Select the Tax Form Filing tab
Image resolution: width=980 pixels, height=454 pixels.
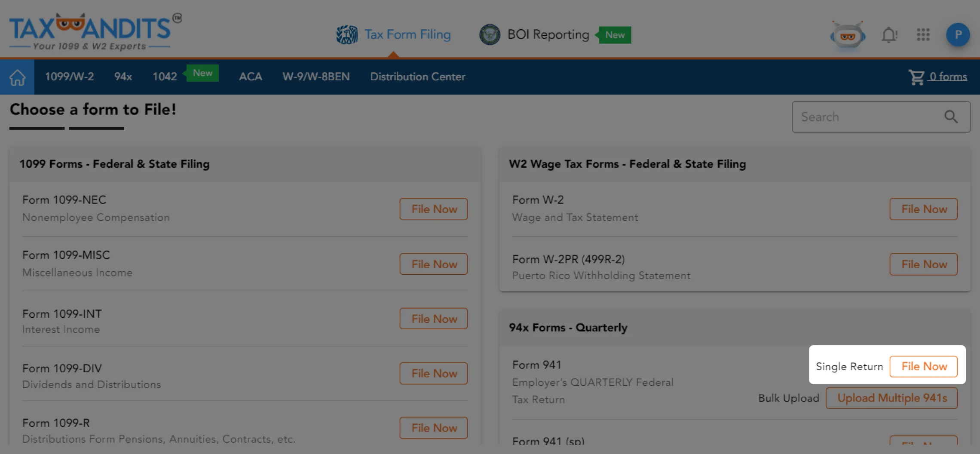point(407,35)
